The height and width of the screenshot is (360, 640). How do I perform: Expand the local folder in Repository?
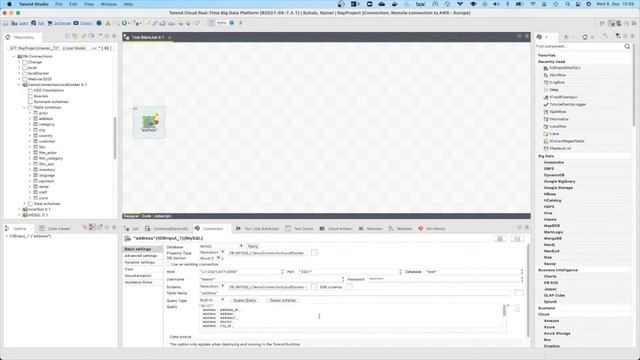19,68
